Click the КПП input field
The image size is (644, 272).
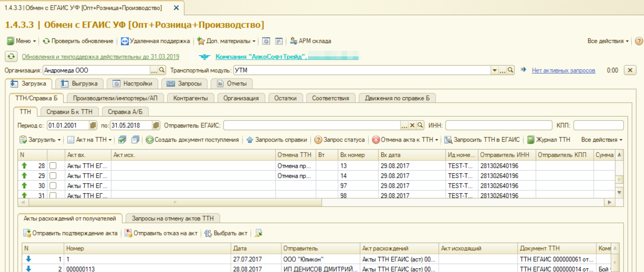pyautogui.click(x=598, y=125)
